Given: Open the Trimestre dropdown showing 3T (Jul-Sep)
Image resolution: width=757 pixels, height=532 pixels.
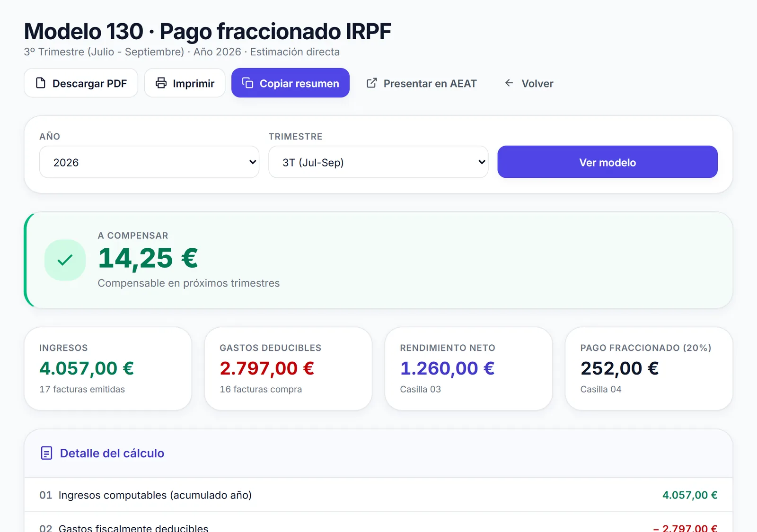Looking at the screenshot, I should (x=378, y=162).
